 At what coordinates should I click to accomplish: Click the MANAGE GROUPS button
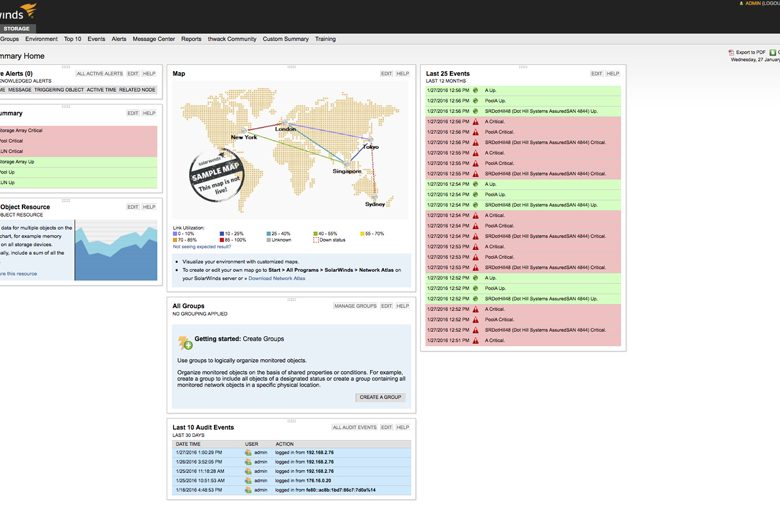pos(355,306)
